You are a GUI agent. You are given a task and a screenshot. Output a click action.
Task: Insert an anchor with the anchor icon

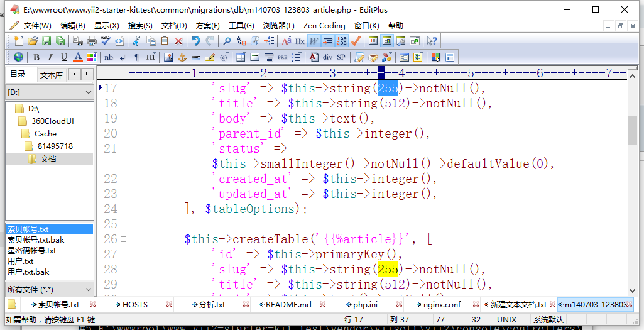(x=182, y=57)
